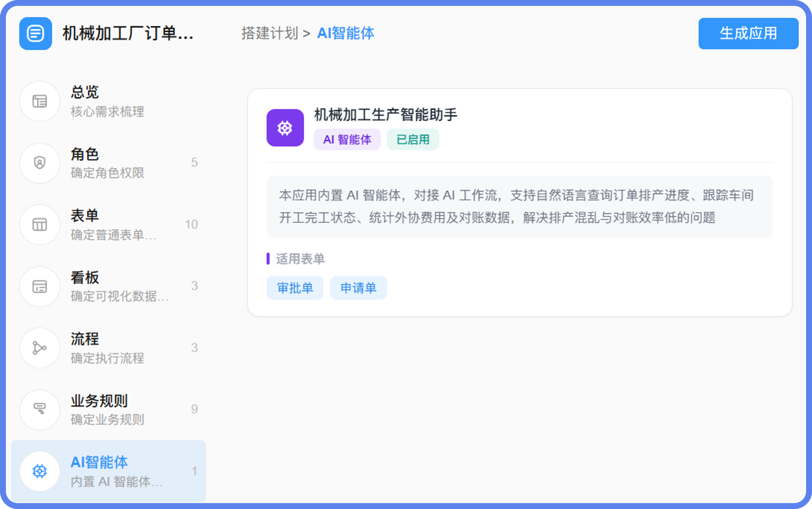
Task: Click count 9 beside 业务规则
Action: point(194,409)
